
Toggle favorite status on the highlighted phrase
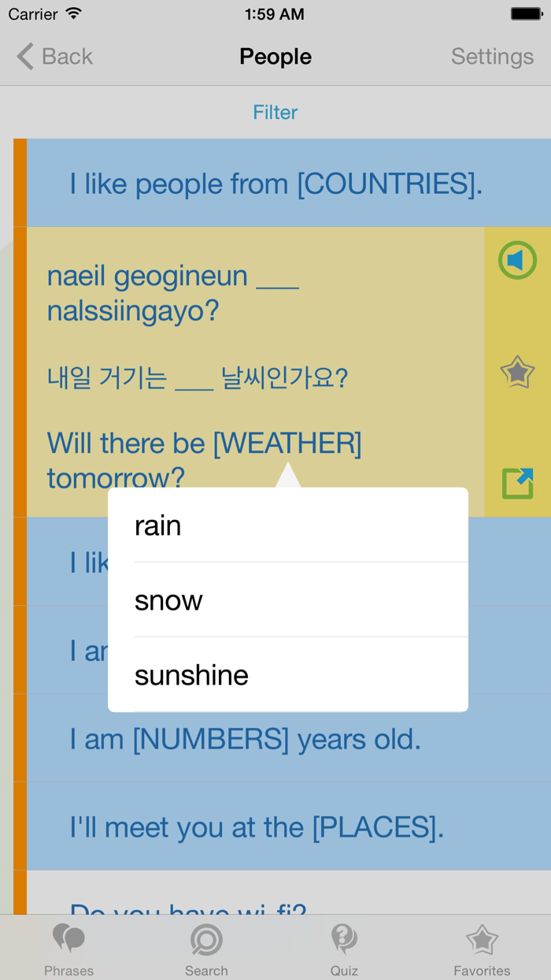pos(517,373)
